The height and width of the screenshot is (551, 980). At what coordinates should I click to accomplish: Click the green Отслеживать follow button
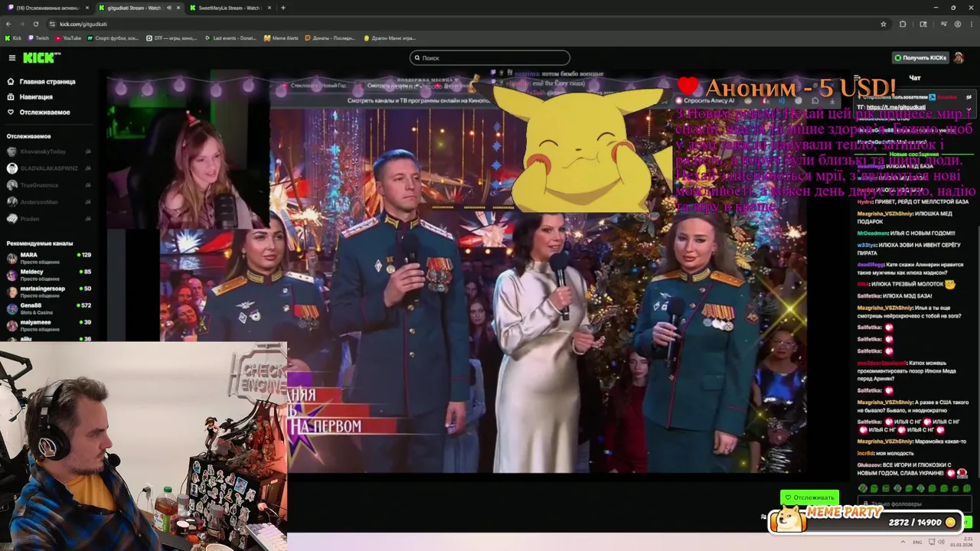coord(809,497)
